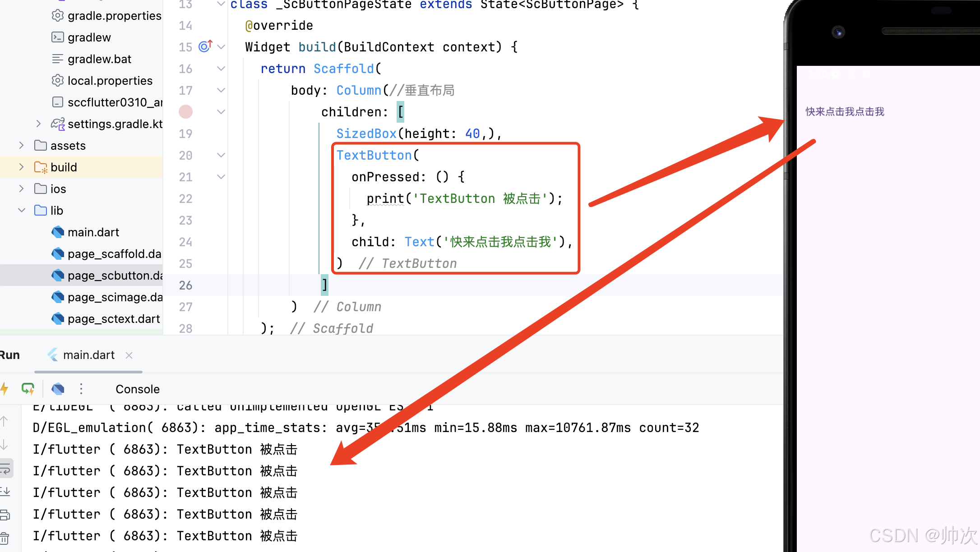The width and height of the screenshot is (980, 552).
Task: Fold the Scaffold block at line 16
Action: pos(221,69)
